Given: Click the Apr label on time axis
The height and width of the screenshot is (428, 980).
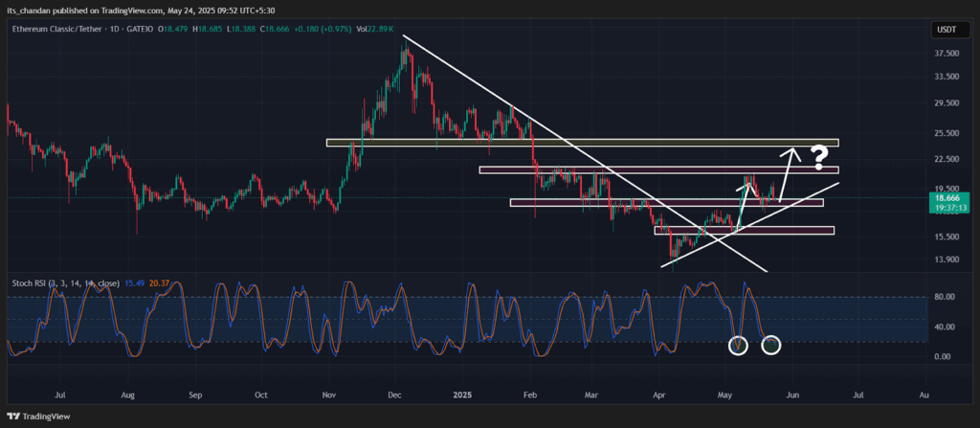Looking at the screenshot, I should pos(660,395).
